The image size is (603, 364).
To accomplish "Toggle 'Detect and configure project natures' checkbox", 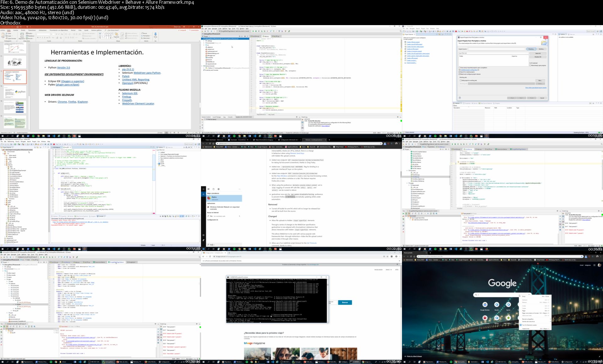I will (x=459, y=74).
